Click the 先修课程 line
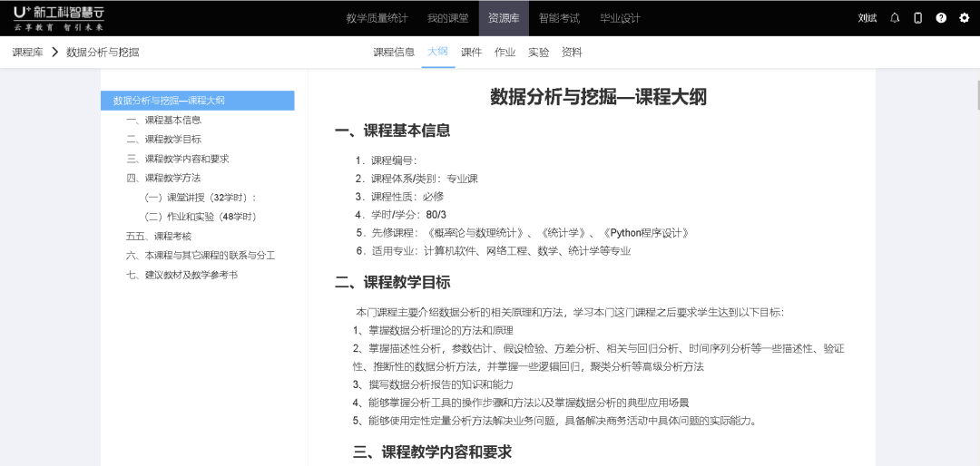Viewport: 980px width, 466px height. point(523,233)
